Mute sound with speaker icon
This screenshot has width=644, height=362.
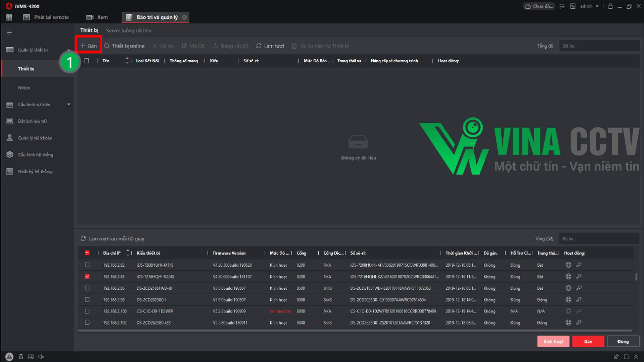pos(41,357)
